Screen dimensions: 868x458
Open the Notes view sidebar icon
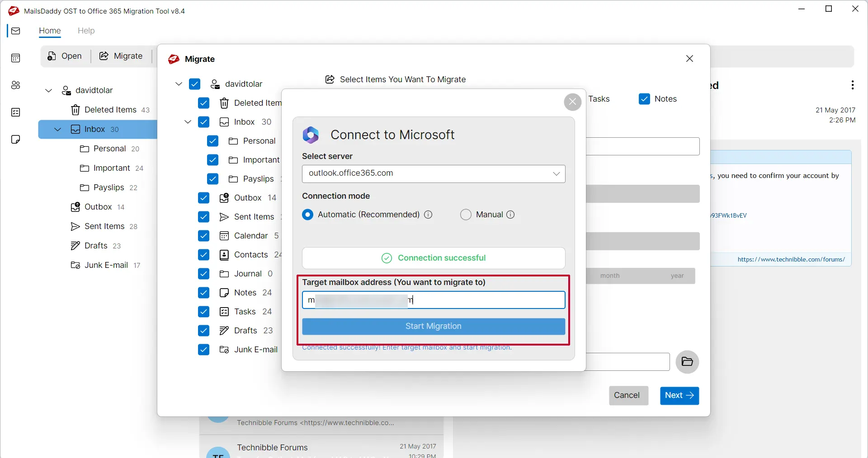point(16,139)
